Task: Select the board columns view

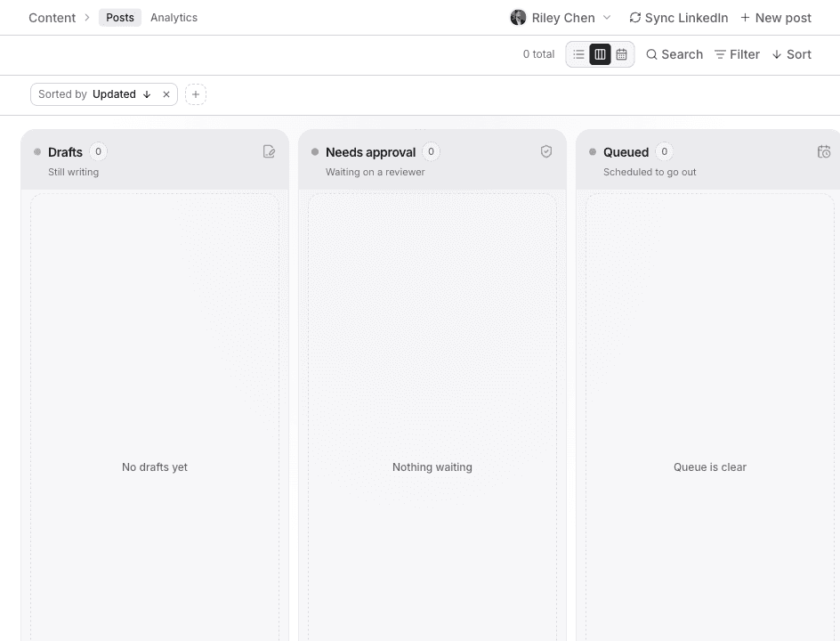Action: point(600,54)
